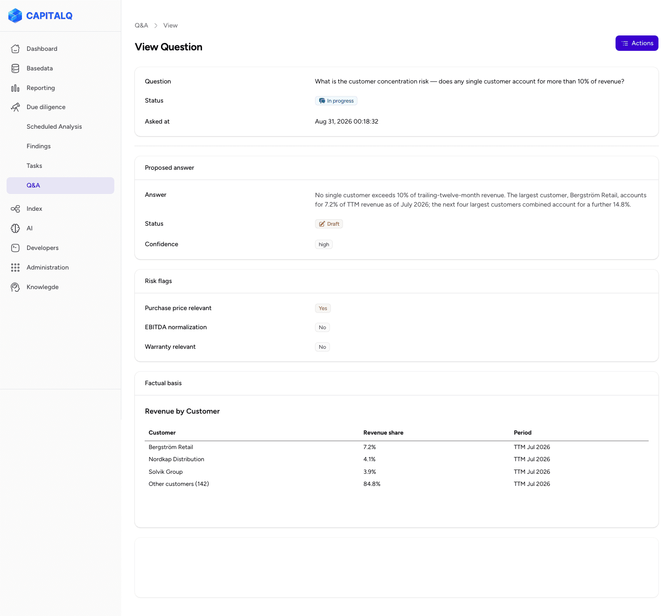Screen dimensions: 672x616
Task: Click the Reporting bar chart icon
Action: click(15, 88)
